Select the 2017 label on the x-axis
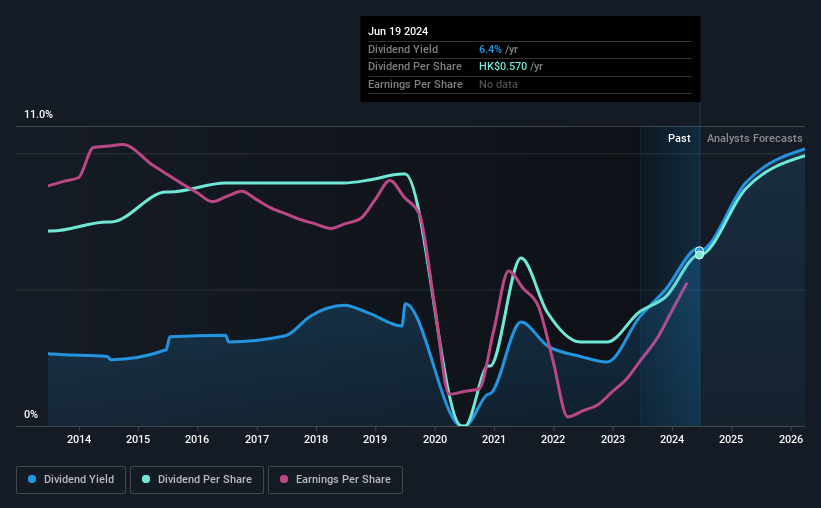 pos(257,439)
